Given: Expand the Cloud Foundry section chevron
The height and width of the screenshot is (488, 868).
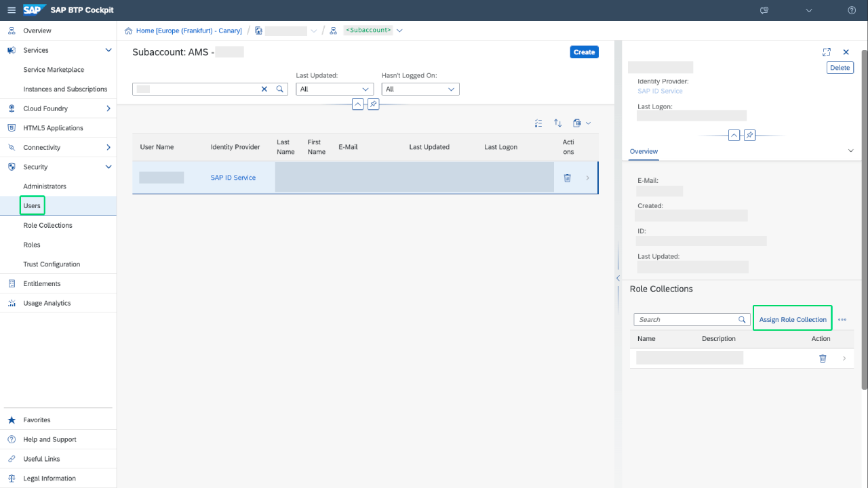Looking at the screenshot, I should click(108, 108).
